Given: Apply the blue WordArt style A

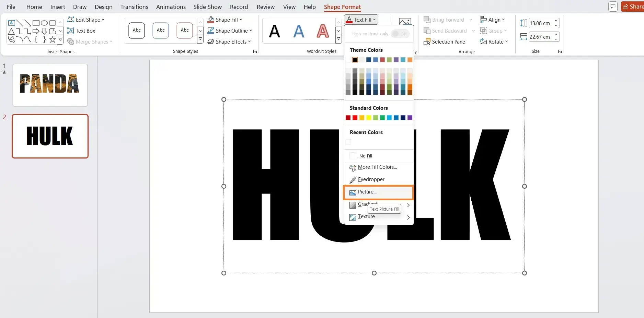Looking at the screenshot, I should tap(299, 31).
